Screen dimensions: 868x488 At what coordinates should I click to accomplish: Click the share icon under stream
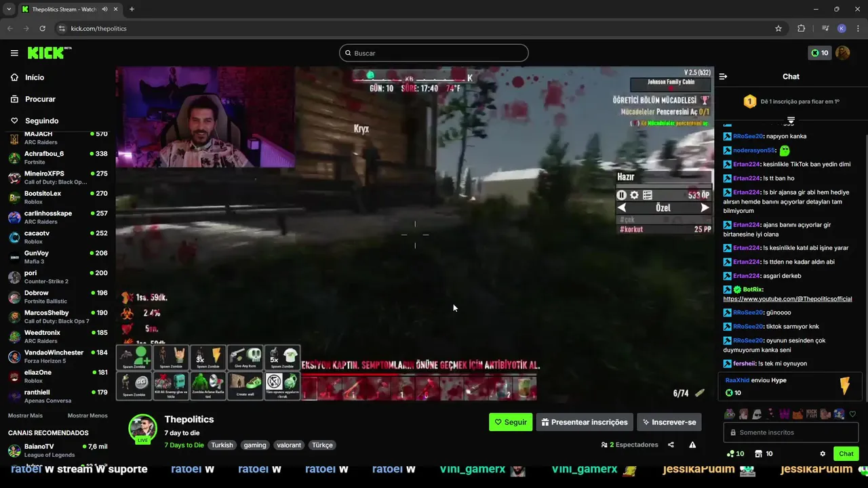pyautogui.click(x=671, y=445)
